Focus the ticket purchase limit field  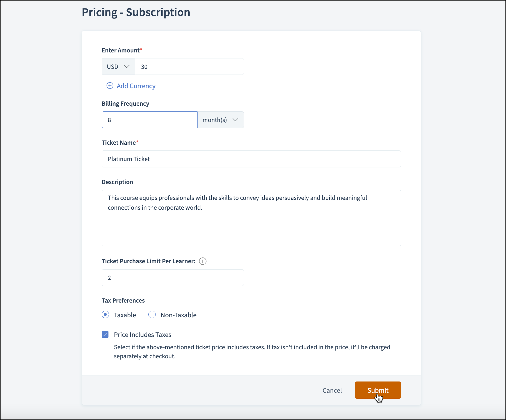pos(173,278)
